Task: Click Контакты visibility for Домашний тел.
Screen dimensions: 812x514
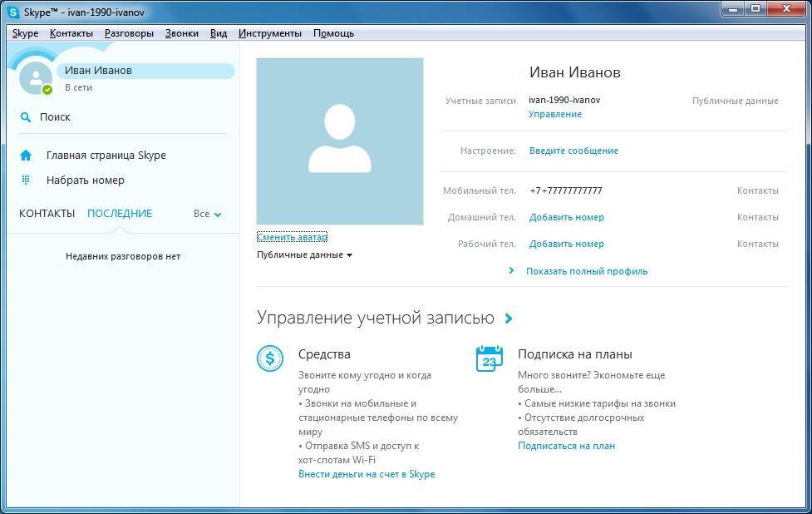Action: click(x=758, y=217)
